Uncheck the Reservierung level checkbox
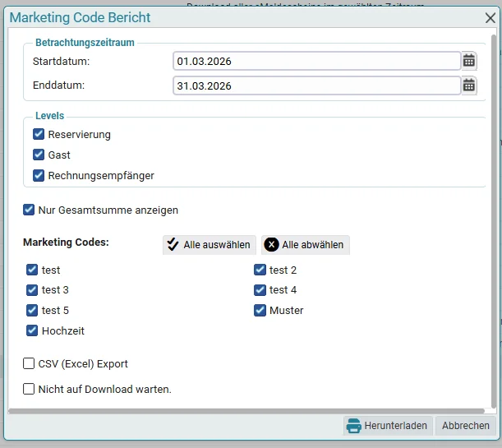Image resolution: width=502 pixels, height=448 pixels. (39, 134)
